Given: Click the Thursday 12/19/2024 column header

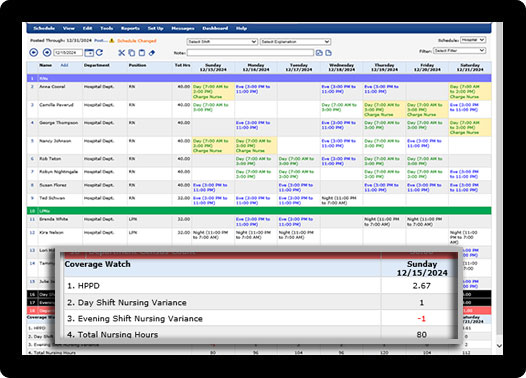Looking at the screenshot, I should [384, 67].
